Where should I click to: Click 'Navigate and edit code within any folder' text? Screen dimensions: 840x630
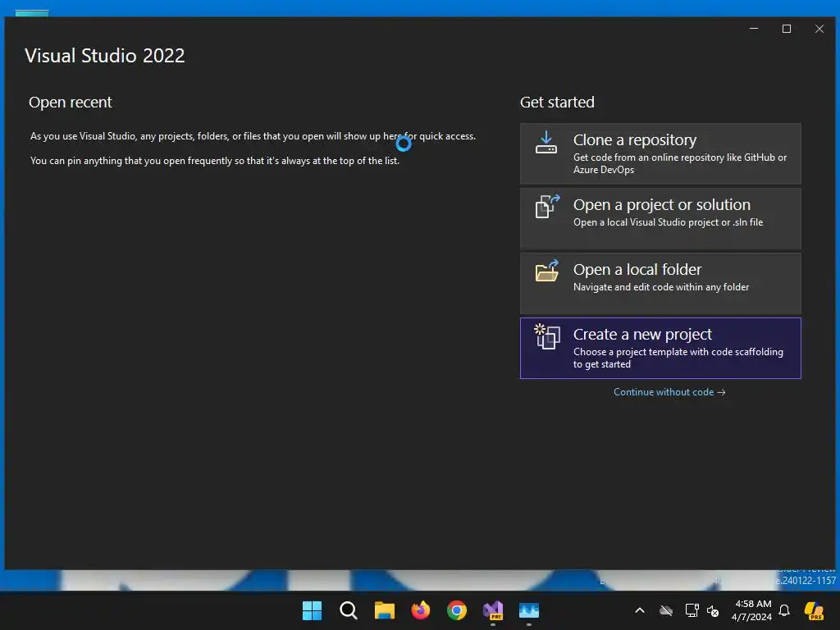[x=661, y=287]
